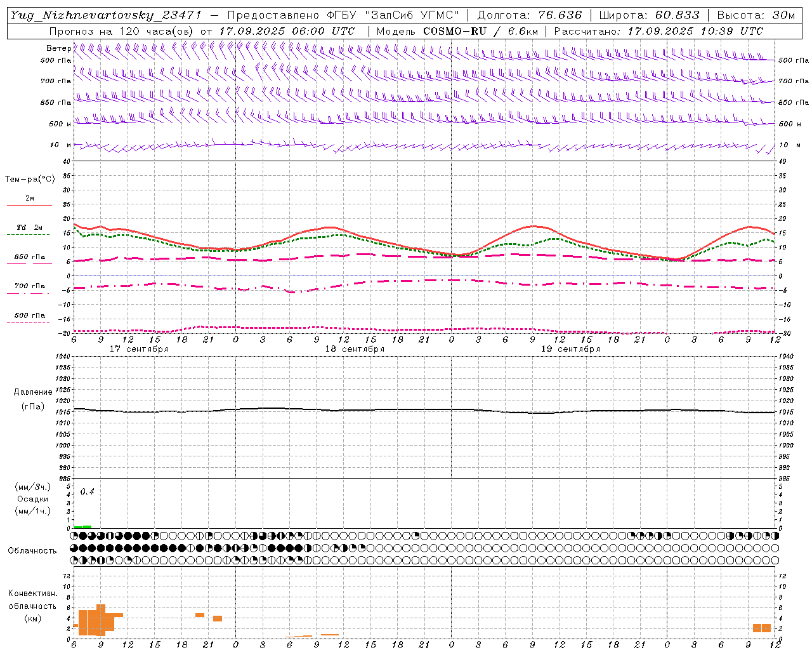This screenshot has width=812, height=650.
Task: Click the (км) unit under convective cloudiness
Action: (x=33, y=618)
